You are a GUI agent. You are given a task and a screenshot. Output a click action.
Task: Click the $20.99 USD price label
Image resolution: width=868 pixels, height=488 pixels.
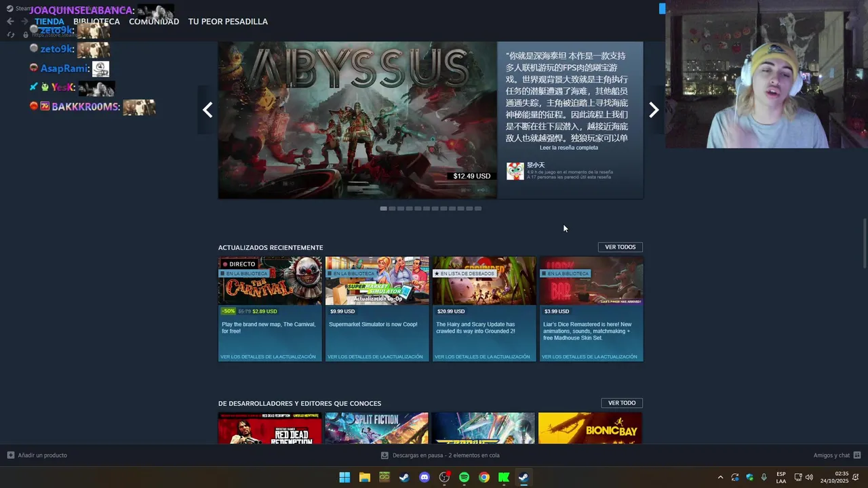click(x=451, y=312)
